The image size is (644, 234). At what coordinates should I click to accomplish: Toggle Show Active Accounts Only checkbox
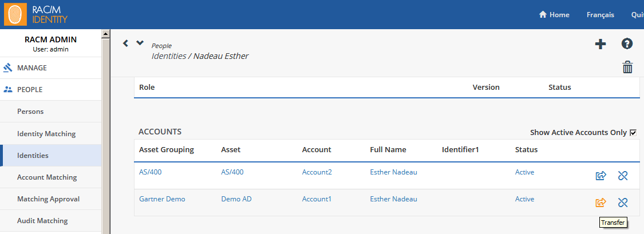coord(633,133)
